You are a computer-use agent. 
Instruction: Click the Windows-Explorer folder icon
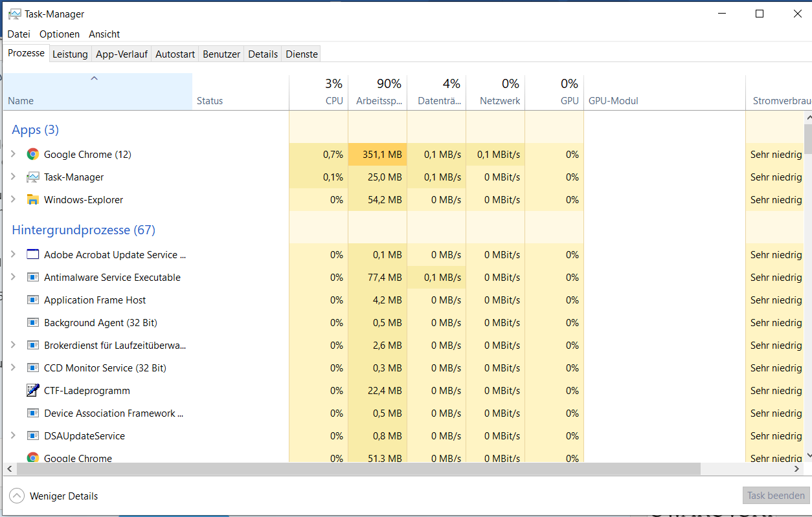32,199
